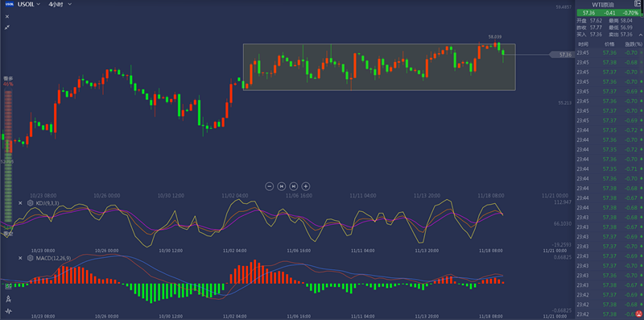The width and height of the screenshot is (644, 320).
Task: Click the WTI原油 panel title
Action: 603,5
